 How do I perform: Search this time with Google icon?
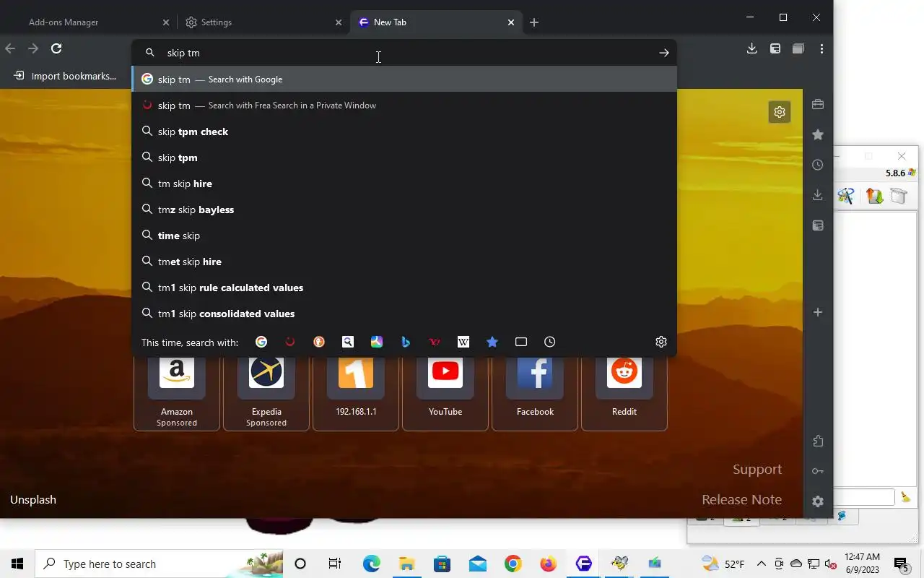coord(261,342)
